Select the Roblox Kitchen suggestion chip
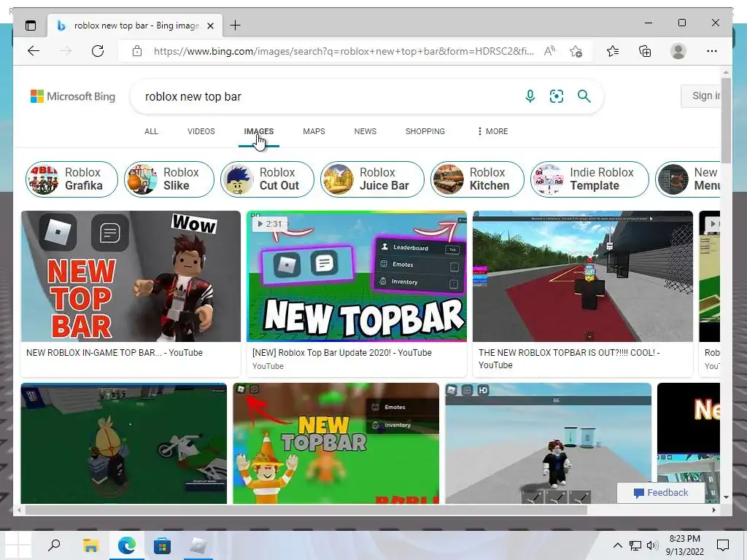This screenshot has width=747, height=560. click(x=477, y=179)
